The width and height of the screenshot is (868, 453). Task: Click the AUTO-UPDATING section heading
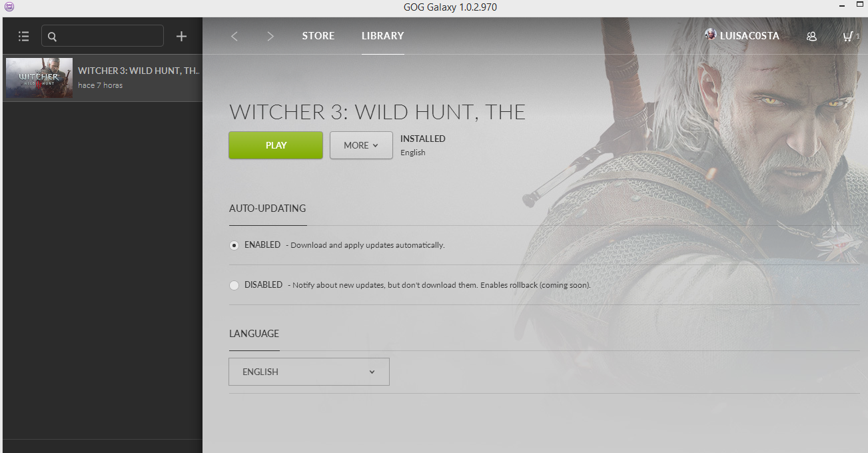pyautogui.click(x=268, y=209)
